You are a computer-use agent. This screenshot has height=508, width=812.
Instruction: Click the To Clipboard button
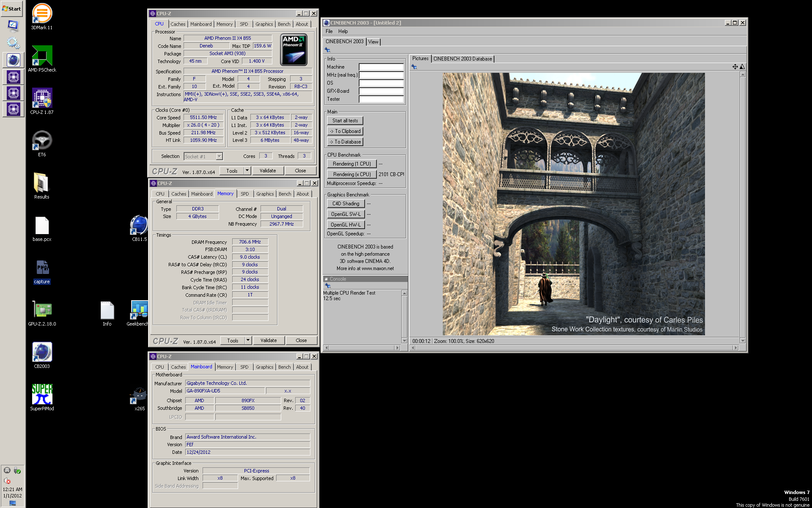point(345,131)
